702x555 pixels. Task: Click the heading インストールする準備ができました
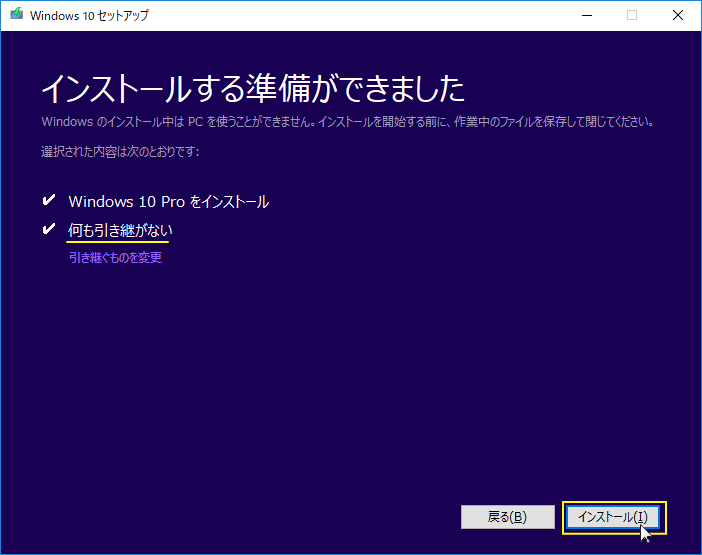coord(253,88)
